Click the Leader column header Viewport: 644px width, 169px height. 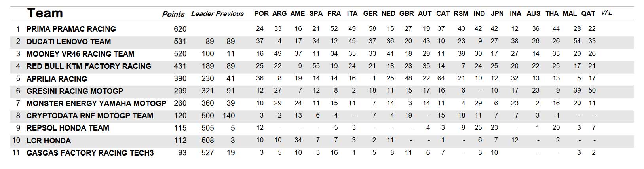pos(202,14)
